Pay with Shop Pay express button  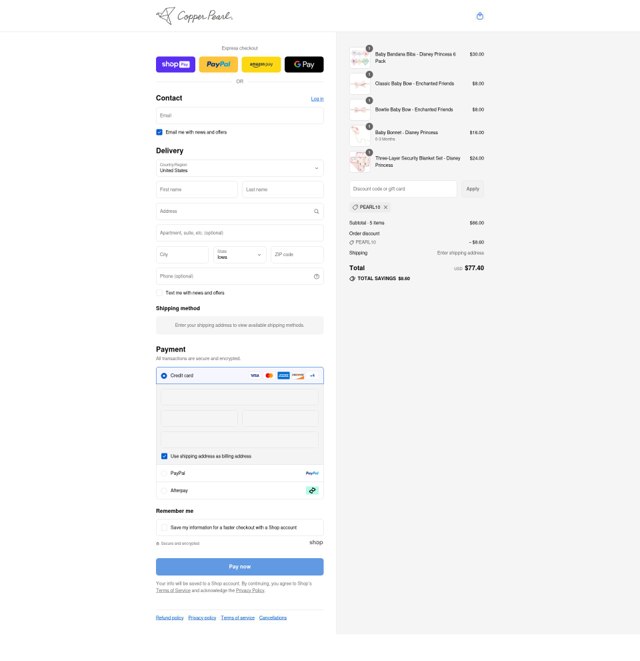pyautogui.click(x=175, y=64)
